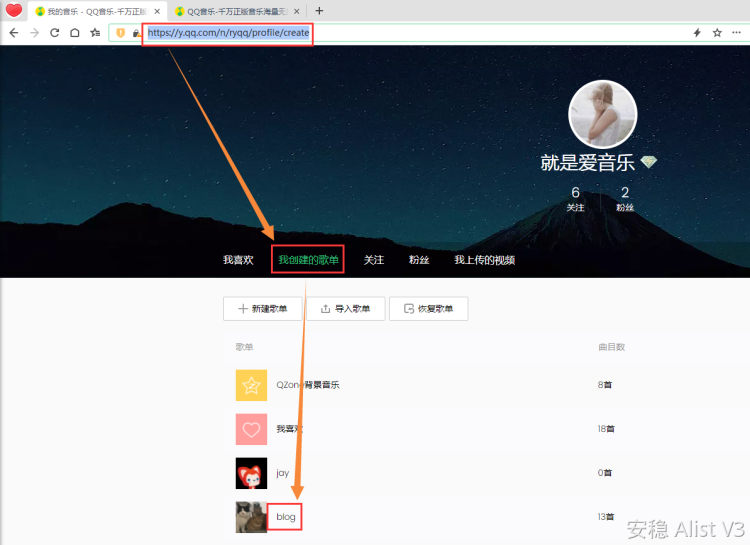Click the red heart browser logo

coord(13,11)
